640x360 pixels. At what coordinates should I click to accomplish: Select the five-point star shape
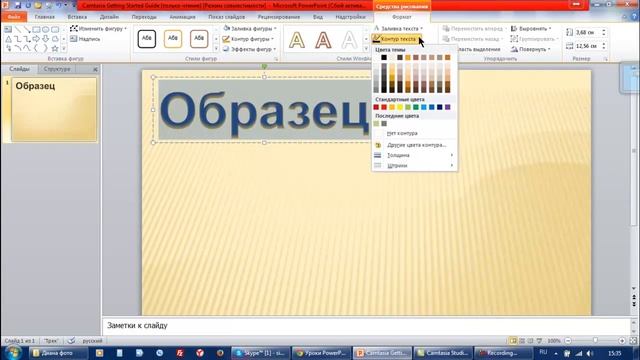coord(55,49)
